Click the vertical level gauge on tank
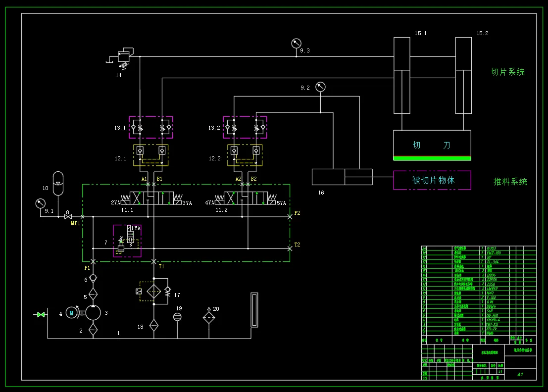 point(254,310)
